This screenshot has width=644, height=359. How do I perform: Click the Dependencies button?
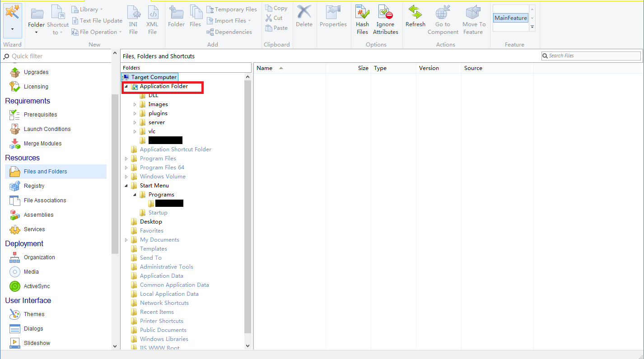click(x=229, y=32)
